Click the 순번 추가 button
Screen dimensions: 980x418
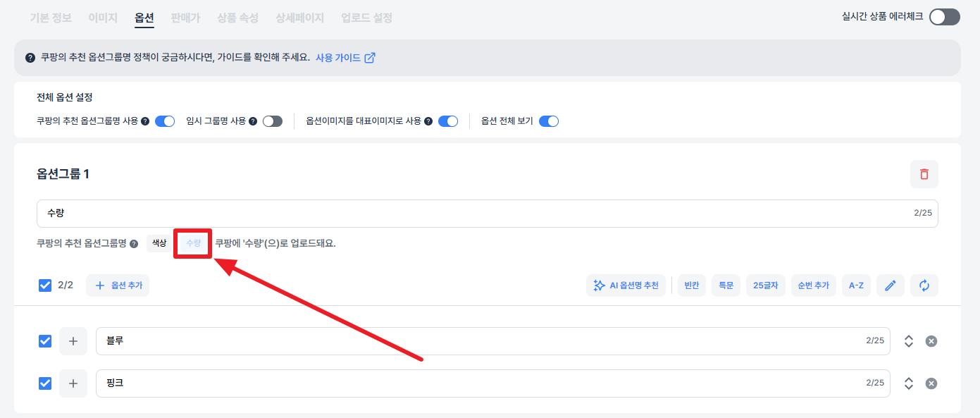tap(814, 285)
